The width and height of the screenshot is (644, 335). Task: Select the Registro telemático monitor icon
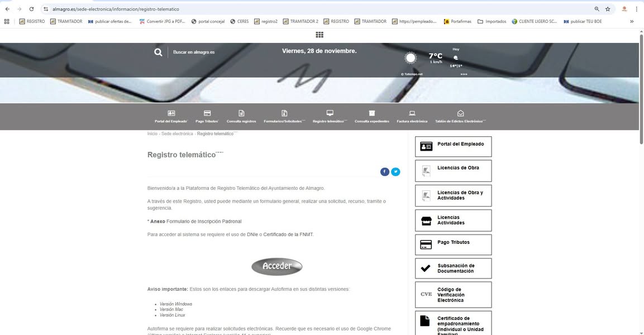click(330, 113)
